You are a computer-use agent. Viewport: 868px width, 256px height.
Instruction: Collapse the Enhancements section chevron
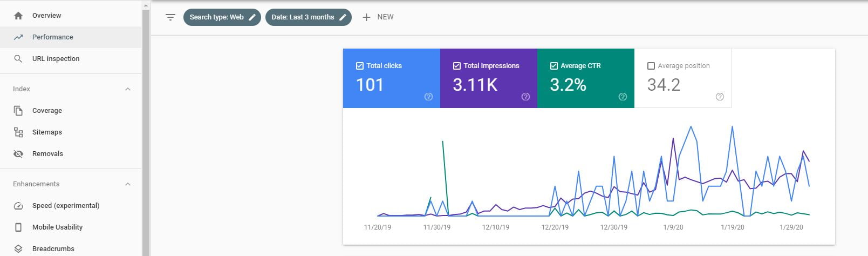128,184
